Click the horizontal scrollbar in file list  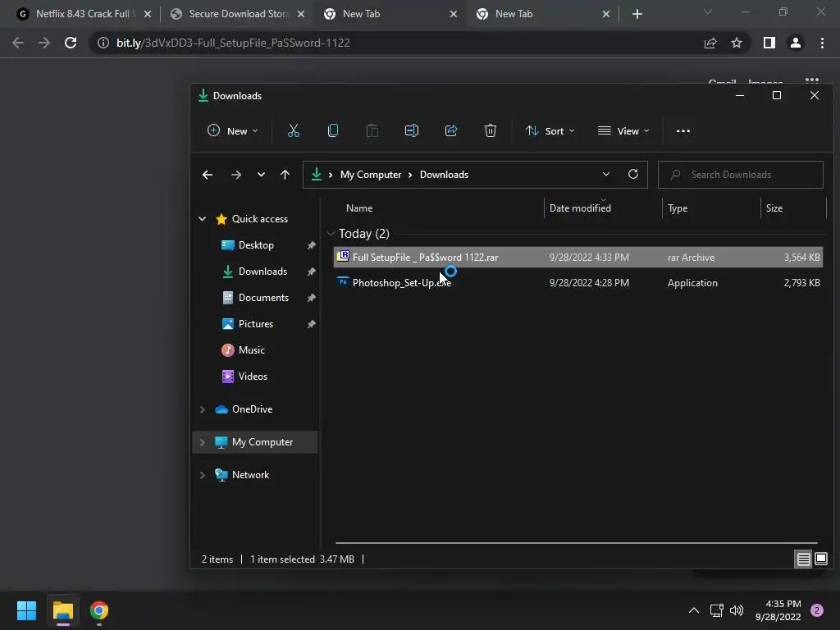[576, 543]
